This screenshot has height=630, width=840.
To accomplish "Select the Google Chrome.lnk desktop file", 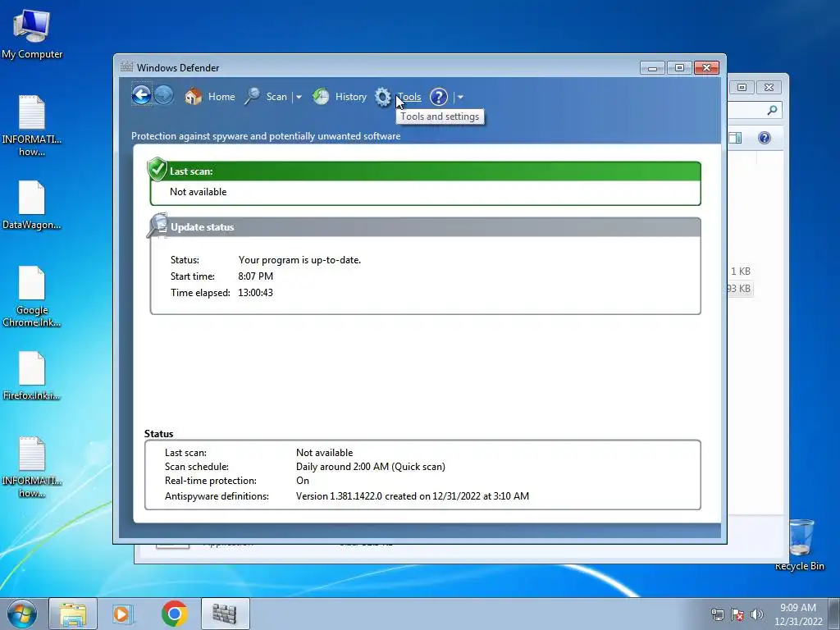I will (32, 297).
